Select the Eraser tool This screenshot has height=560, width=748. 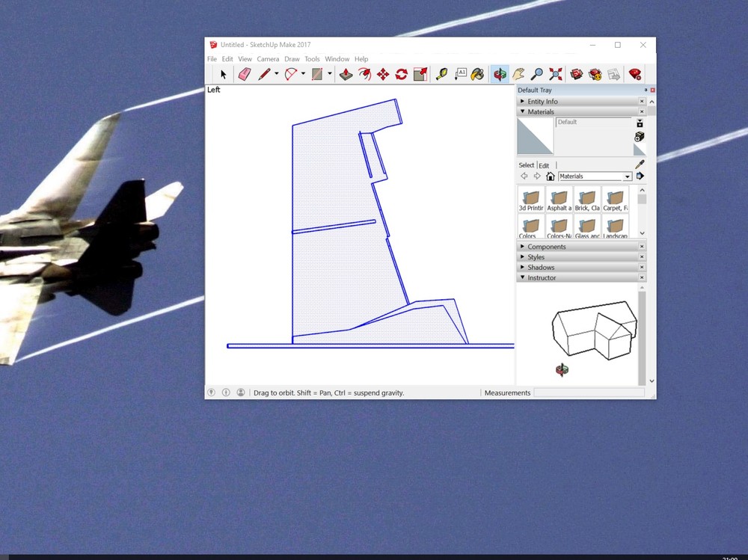click(x=244, y=74)
